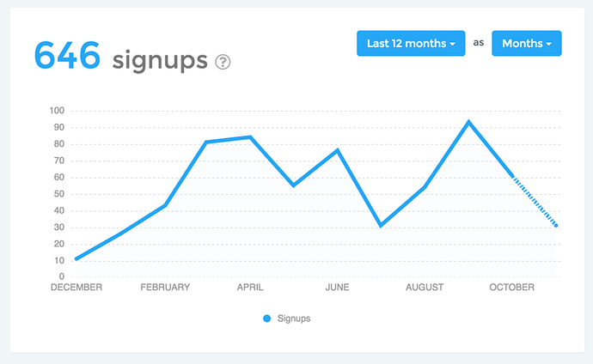Click the help question mark icon next to signups
This screenshot has width=593, height=364.
223,62
